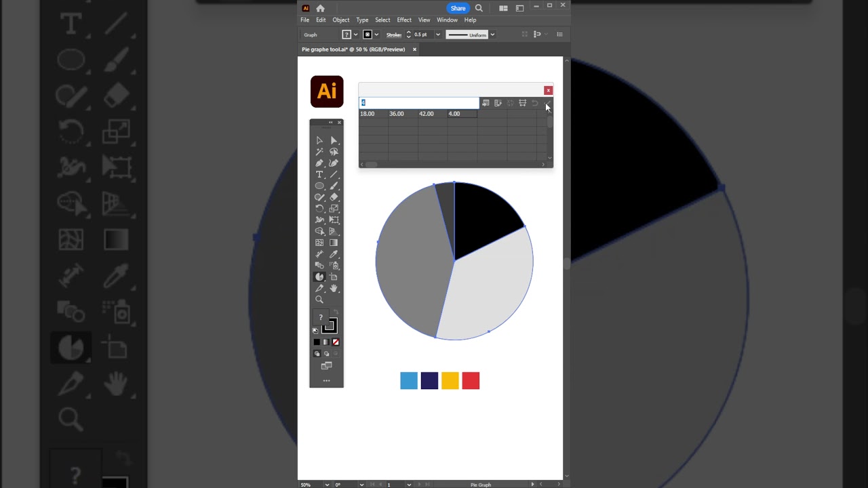Open the Arrange Documents icon
868x488 pixels.
pos(503,8)
